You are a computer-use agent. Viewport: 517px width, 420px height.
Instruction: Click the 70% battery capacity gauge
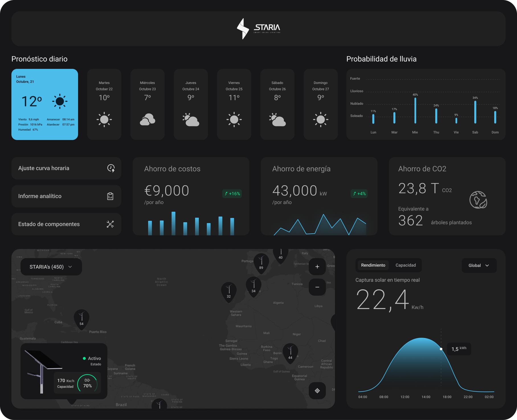coord(87,383)
